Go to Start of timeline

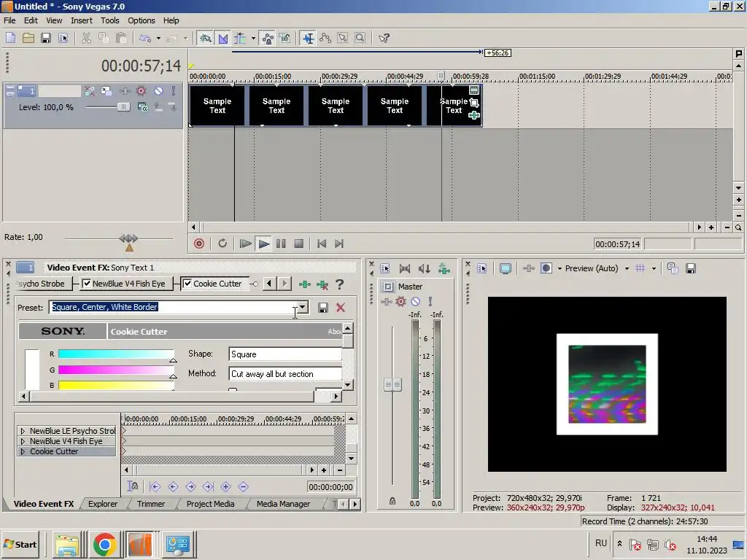(x=322, y=244)
